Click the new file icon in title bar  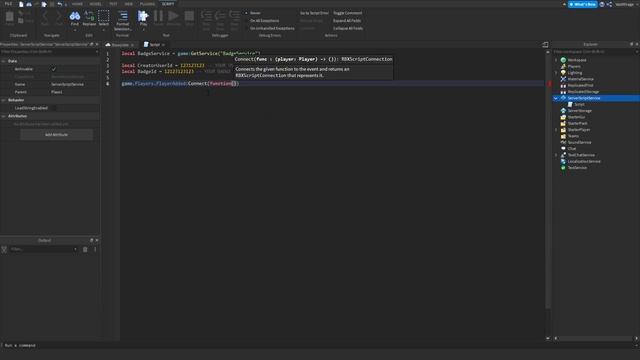click(21, 4)
